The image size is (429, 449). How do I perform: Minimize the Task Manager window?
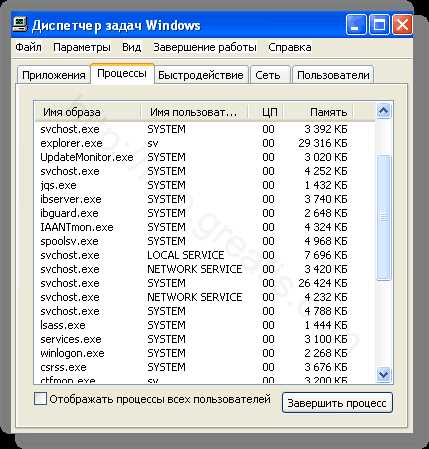[x=356, y=25]
